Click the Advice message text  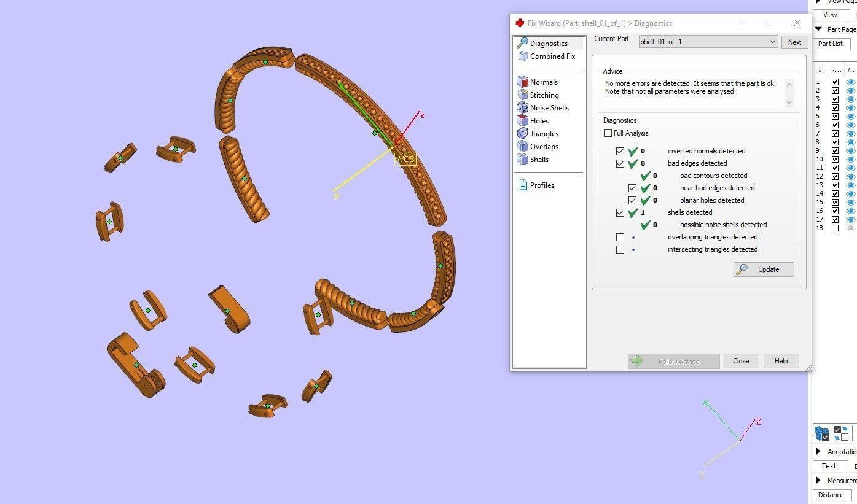[x=691, y=87]
